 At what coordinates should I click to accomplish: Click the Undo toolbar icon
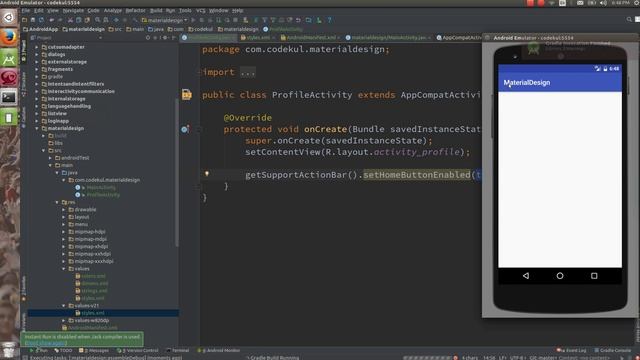51,20
